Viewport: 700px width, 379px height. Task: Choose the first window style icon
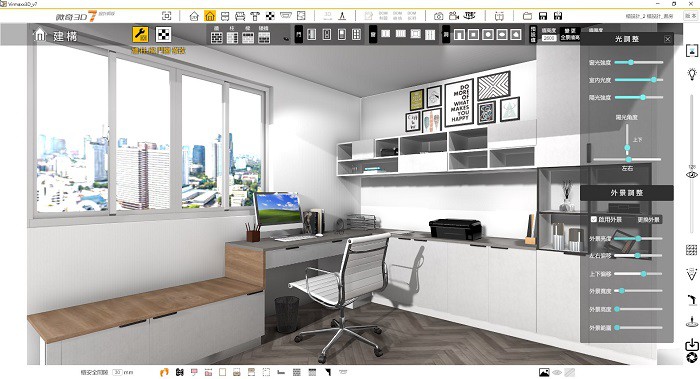point(386,34)
